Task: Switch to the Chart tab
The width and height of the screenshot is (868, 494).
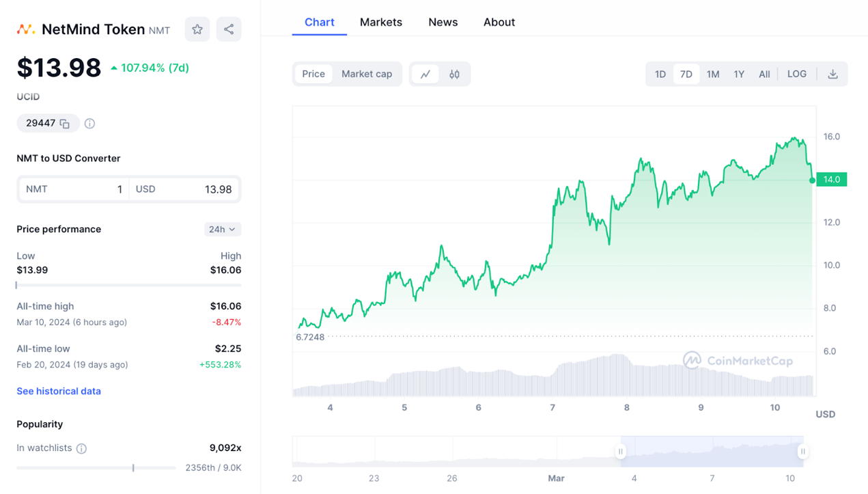Action: point(320,22)
